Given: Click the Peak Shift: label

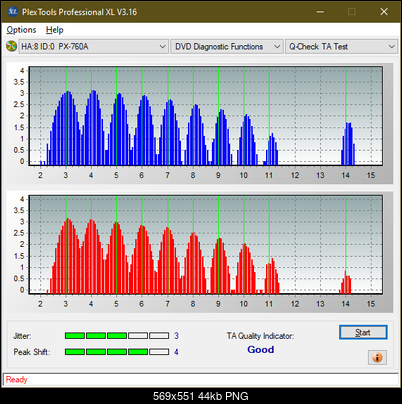Looking at the screenshot, I should tap(32, 352).
